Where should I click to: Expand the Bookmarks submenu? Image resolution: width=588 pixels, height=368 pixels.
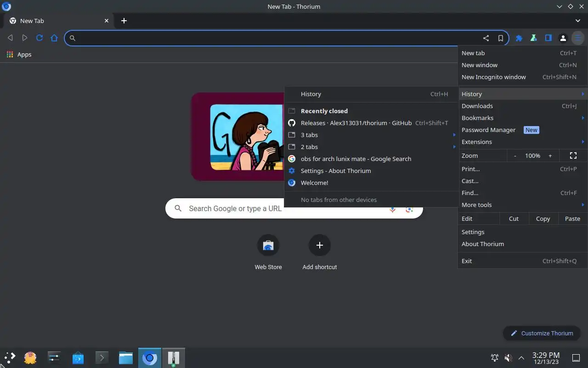pos(523,118)
